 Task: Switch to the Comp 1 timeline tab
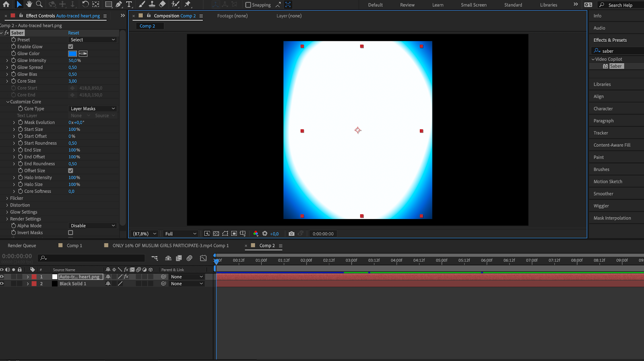coord(74,246)
